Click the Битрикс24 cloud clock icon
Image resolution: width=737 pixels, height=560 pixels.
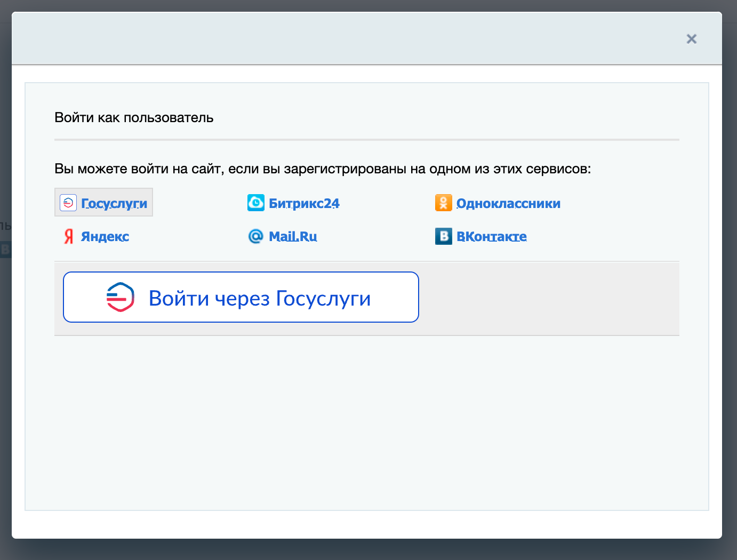(x=256, y=203)
